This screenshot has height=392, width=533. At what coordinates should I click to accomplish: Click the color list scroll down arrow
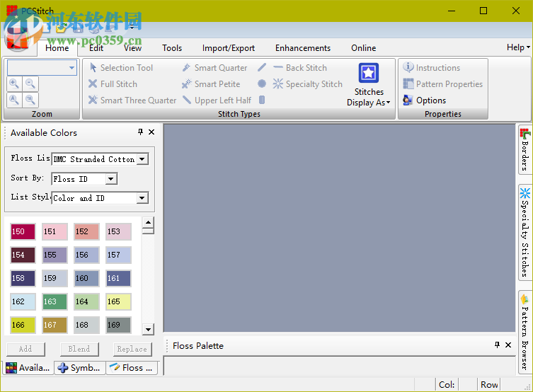(148, 329)
